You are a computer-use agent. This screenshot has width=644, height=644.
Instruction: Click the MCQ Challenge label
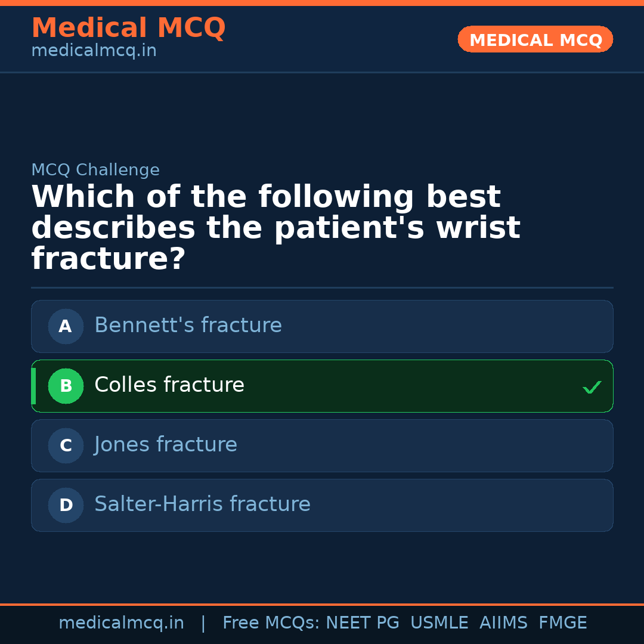95,170
